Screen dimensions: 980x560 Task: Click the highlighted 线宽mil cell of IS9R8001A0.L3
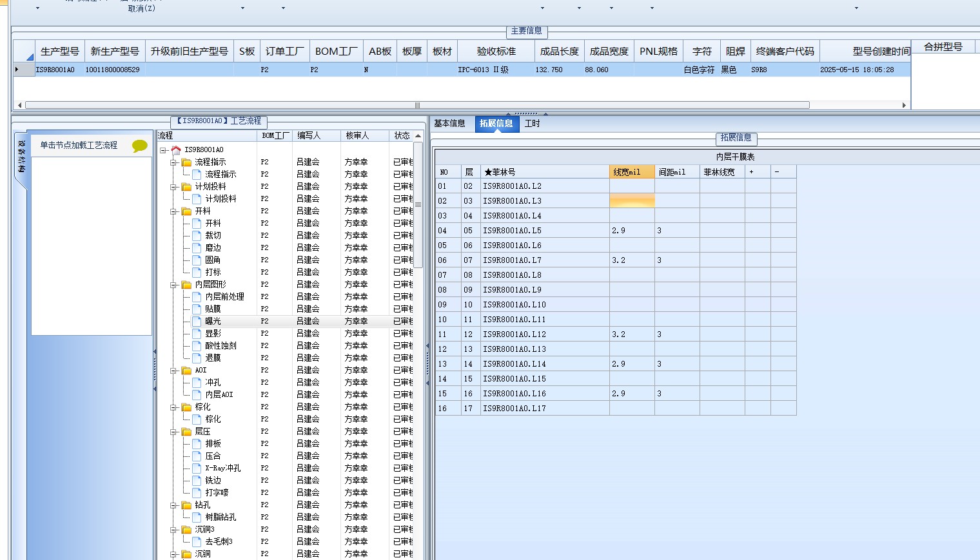click(632, 201)
